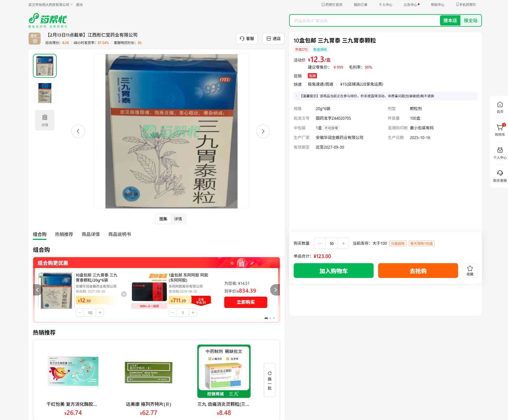This screenshot has width=508, height=420.
Task: Open the 详情 thumbnail icon beside gallery
Action: pyautogui.click(x=45, y=120)
